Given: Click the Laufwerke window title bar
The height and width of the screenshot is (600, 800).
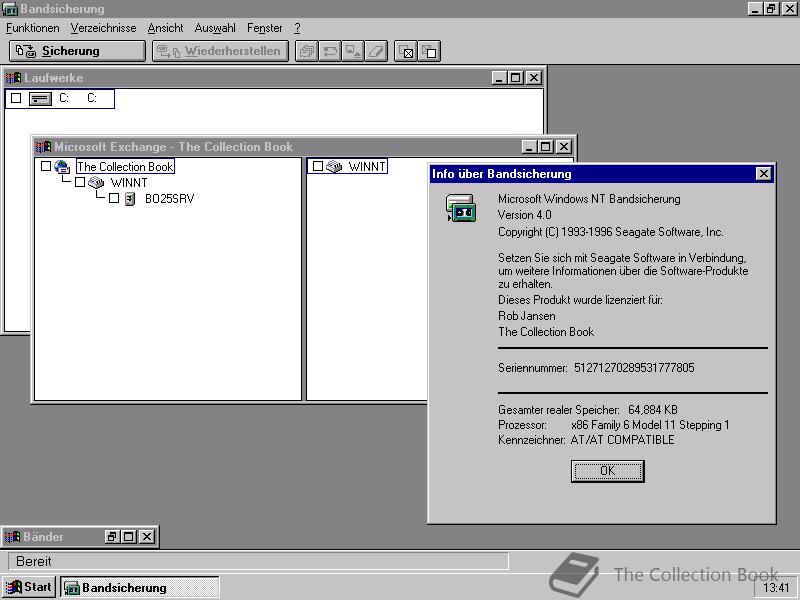Looking at the screenshot, I should tap(274, 78).
